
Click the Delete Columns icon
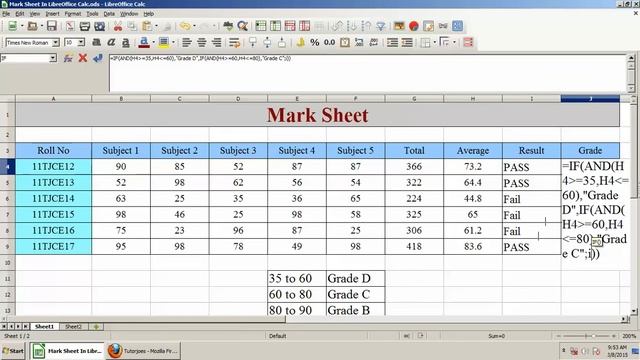click(x=304, y=26)
